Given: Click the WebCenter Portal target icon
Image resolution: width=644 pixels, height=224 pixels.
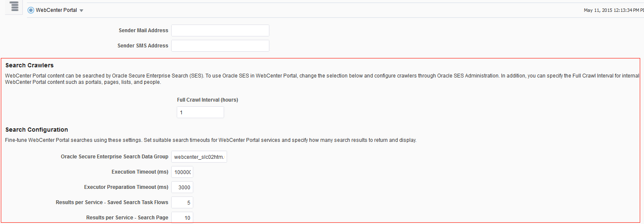Looking at the screenshot, I should click(30, 10).
